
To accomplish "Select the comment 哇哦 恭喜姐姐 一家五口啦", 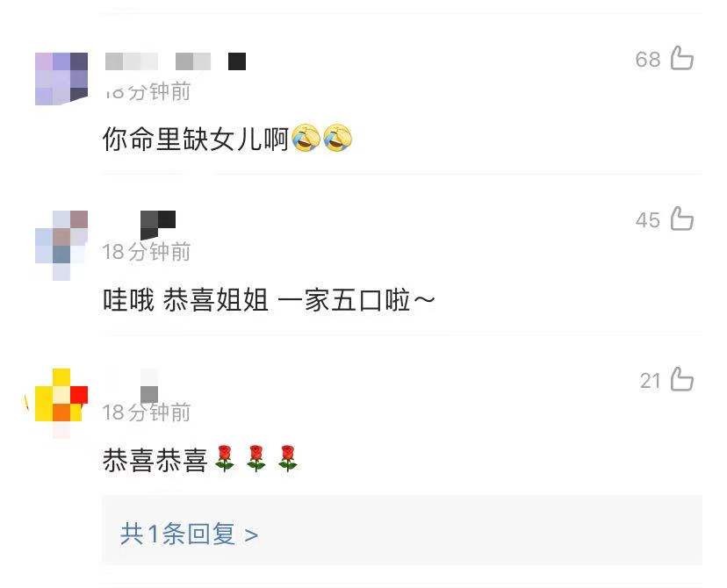I will (x=269, y=300).
